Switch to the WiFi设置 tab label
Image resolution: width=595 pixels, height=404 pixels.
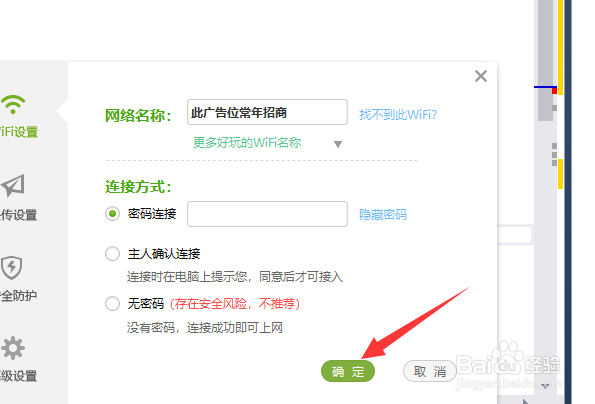point(19,132)
